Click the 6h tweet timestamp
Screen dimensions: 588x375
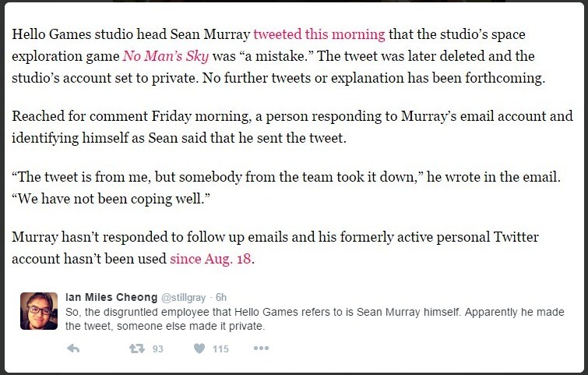(x=221, y=297)
